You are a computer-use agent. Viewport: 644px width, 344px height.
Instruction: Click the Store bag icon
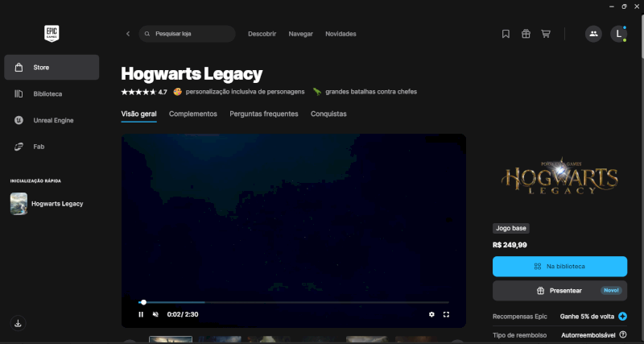(19, 68)
